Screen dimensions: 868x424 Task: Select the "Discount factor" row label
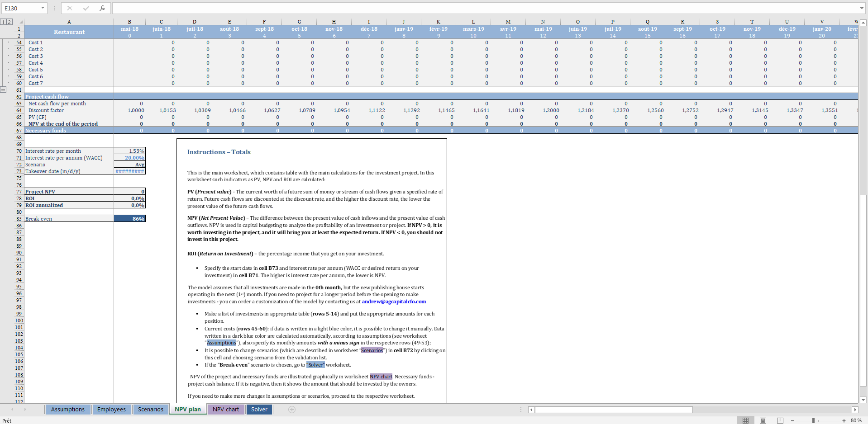coord(69,110)
